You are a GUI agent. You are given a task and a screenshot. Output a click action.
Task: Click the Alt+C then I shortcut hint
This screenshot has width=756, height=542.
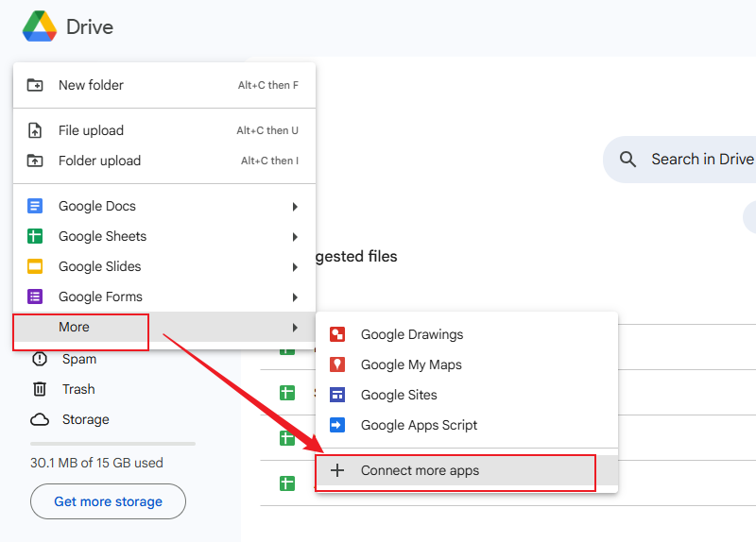(270, 161)
